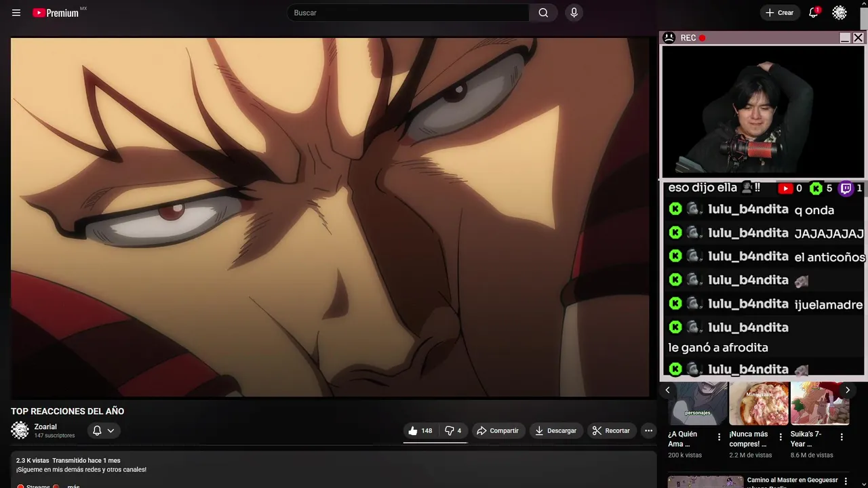This screenshot has height=488, width=868.
Task: Clip the video using Recortar
Action: (x=611, y=430)
